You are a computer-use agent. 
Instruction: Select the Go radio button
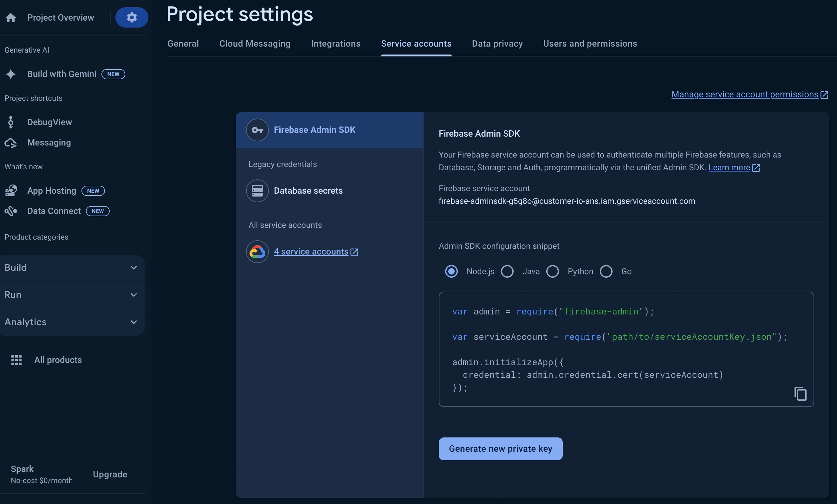606,271
